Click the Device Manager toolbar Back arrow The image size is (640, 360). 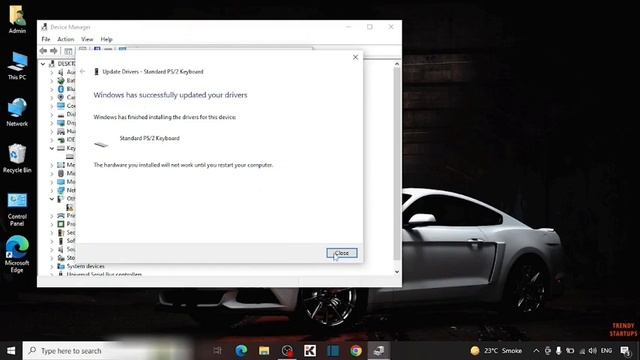click(43, 51)
